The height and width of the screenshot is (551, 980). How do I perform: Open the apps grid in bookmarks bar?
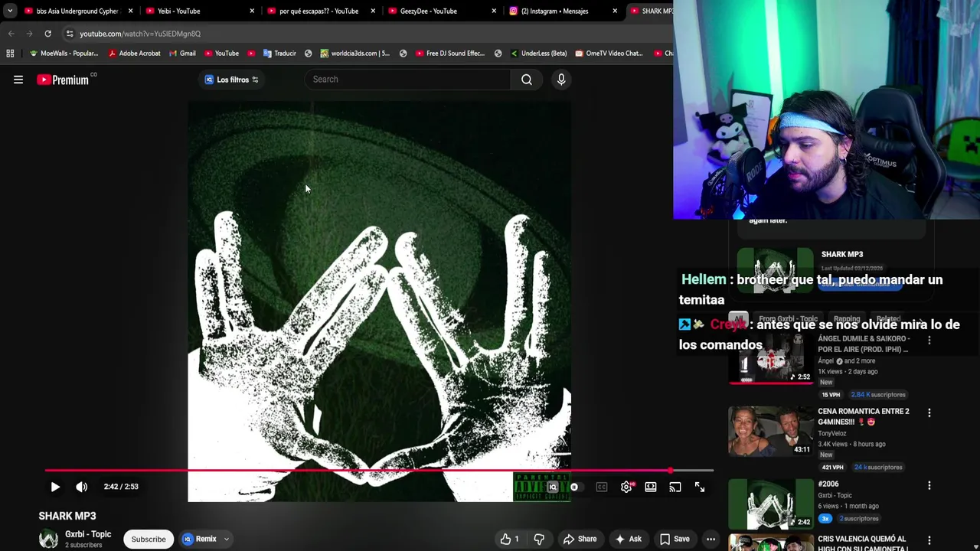point(10,54)
